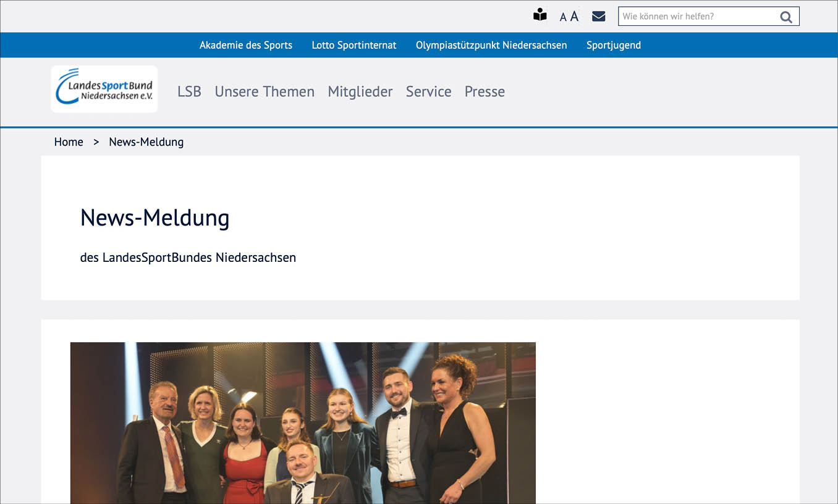Select Presse in the main navigation
Screen dimensions: 838x504
click(x=485, y=91)
